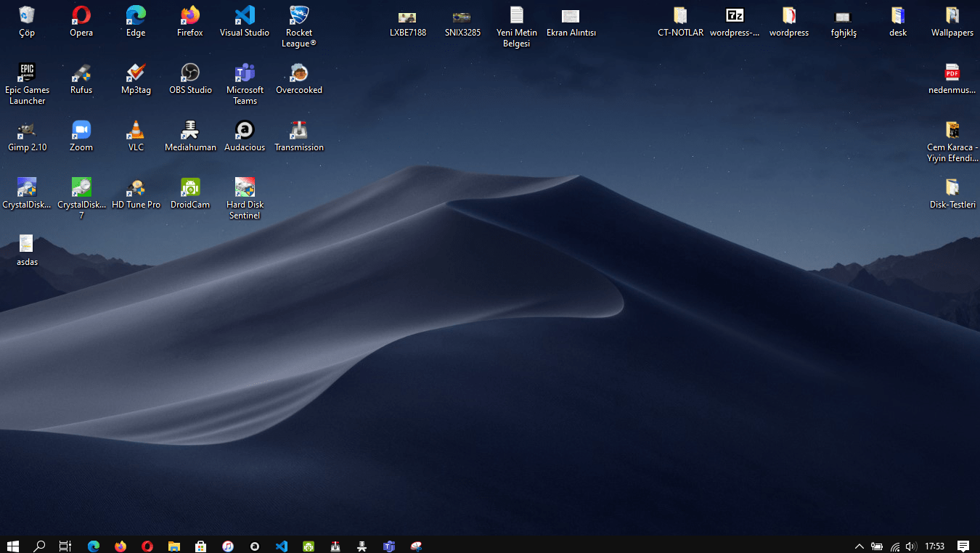Expand hidden system tray icons
The image size is (980, 553).
[x=859, y=546]
